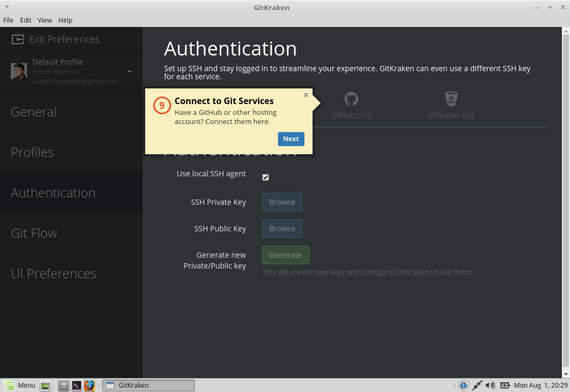
Task: Dismiss the Connect to Git Services tooltip
Action: coord(306,95)
